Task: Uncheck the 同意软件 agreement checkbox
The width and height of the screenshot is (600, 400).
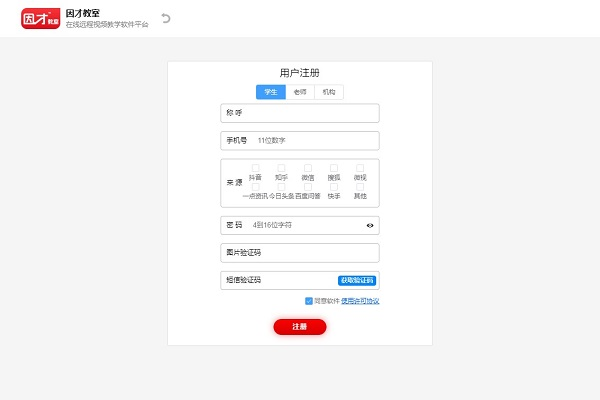Action: coord(309,301)
